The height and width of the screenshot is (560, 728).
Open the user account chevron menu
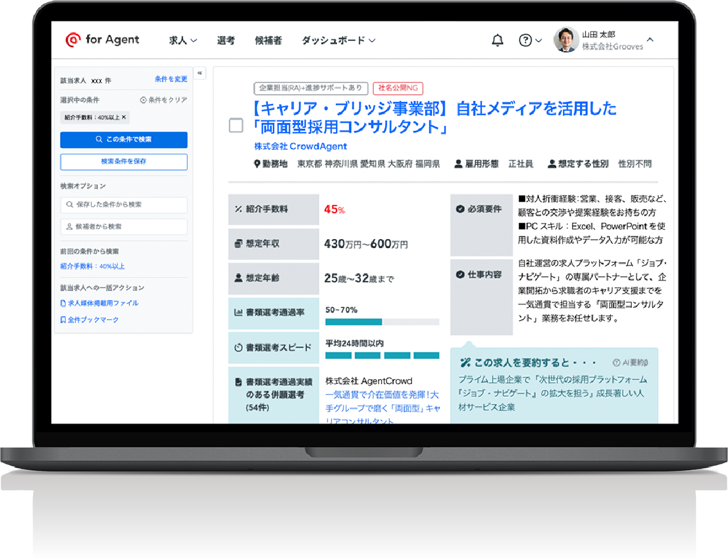(x=650, y=40)
